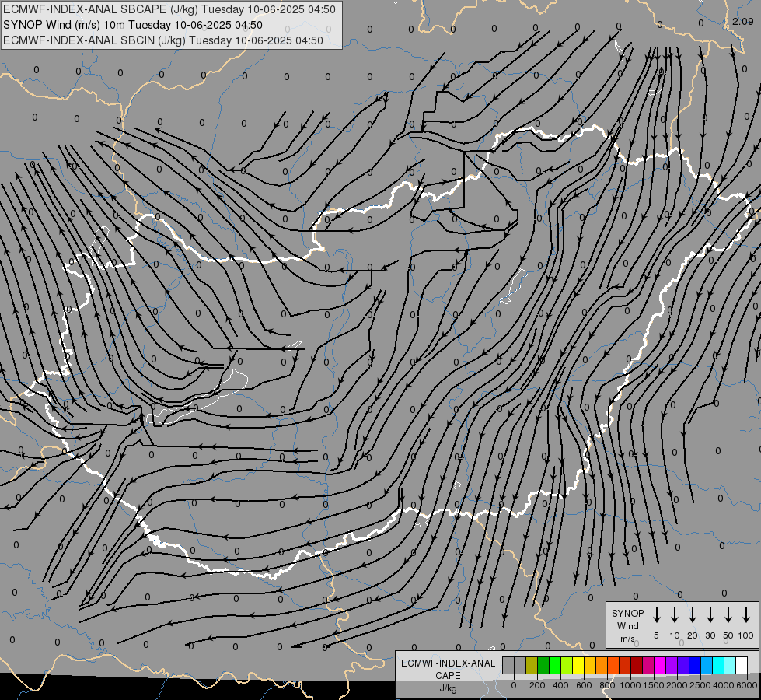Click the orange-red swatch right of 800
Screen dimensions: 761x700
613,665
